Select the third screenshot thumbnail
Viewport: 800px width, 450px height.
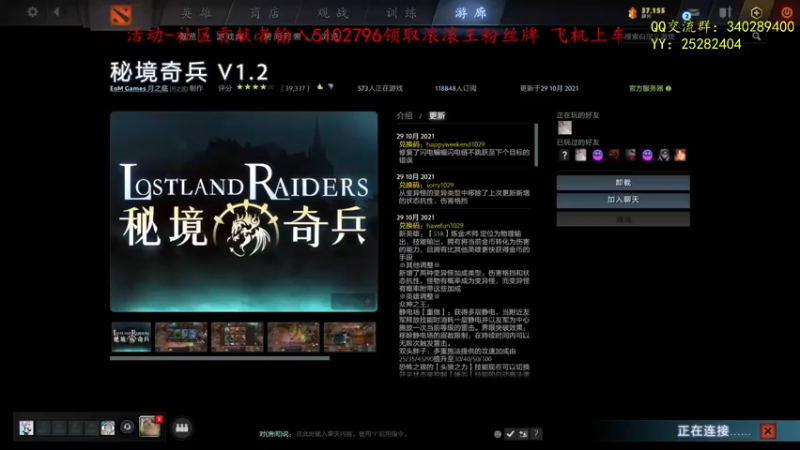click(237, 337)
